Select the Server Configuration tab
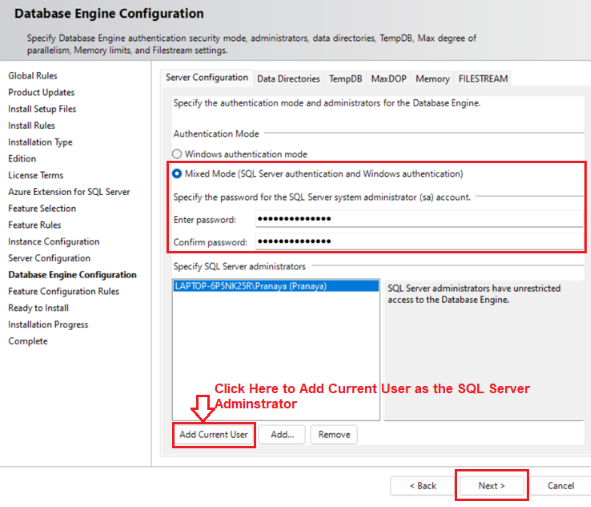This screenshot has width=591, height=507. point(207,78)
